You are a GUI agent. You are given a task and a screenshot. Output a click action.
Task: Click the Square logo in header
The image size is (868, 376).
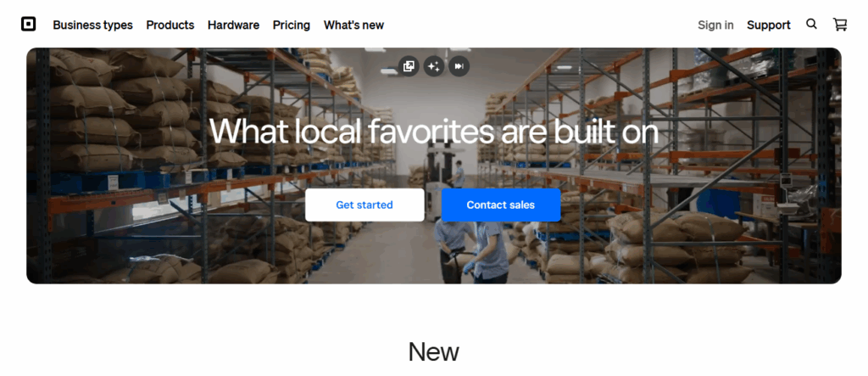28,25
